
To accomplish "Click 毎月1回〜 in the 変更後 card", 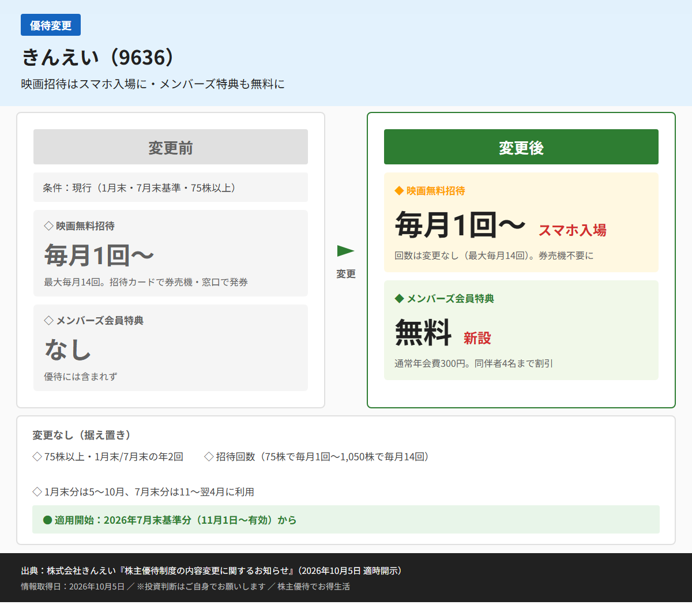I will (460, 224).
